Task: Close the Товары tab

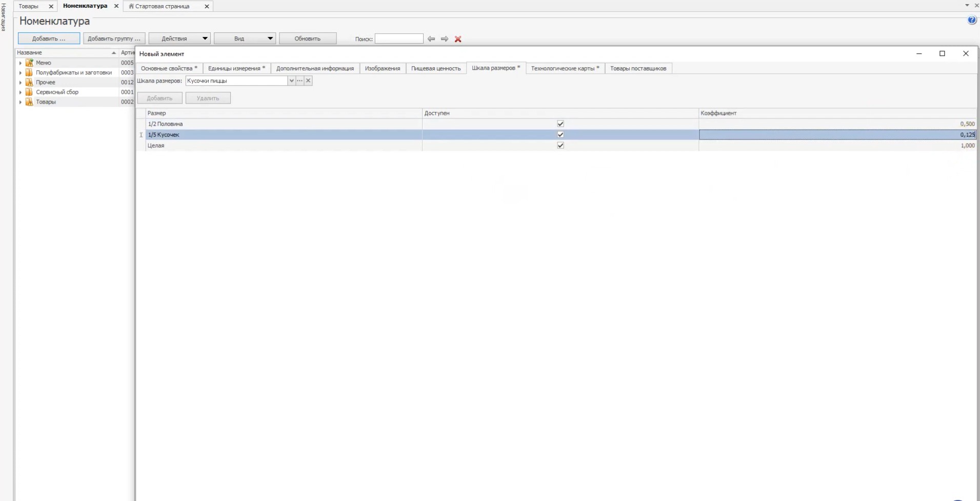Action: point(51,6)
